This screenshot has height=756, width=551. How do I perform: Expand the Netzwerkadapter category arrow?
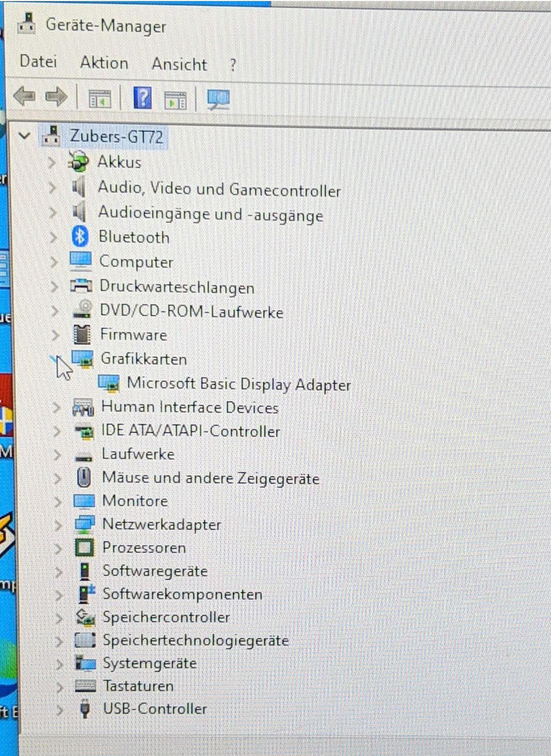coord(58,525)
